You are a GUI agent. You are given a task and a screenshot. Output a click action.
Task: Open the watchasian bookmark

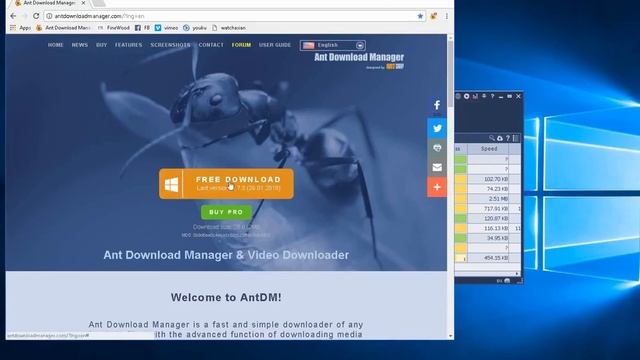click(229, 28)
